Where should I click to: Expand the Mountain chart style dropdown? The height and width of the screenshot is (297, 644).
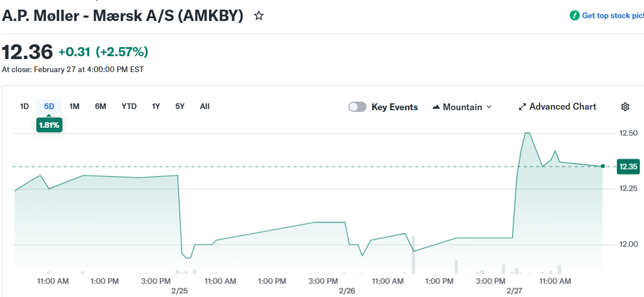(x=489, y=107)
